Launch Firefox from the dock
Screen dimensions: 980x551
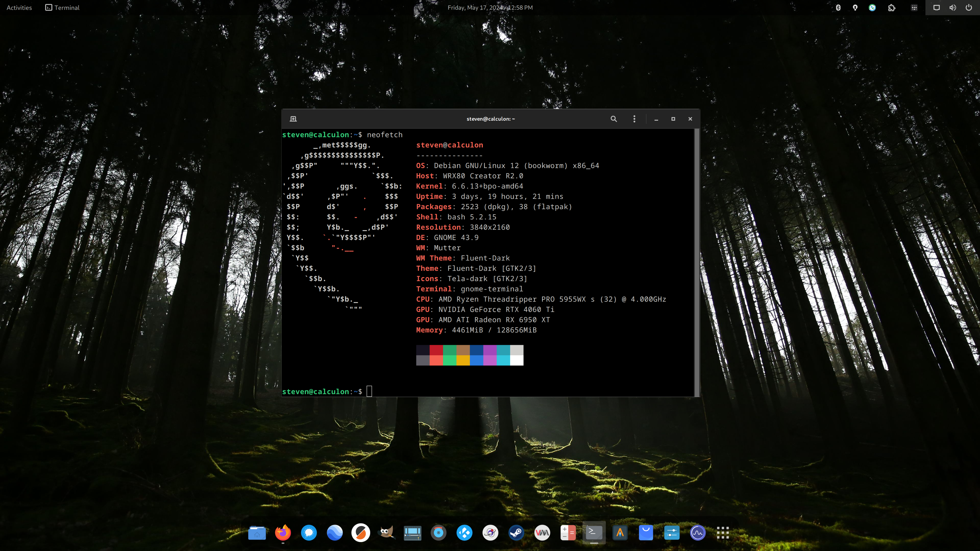(x=283, y=533)
